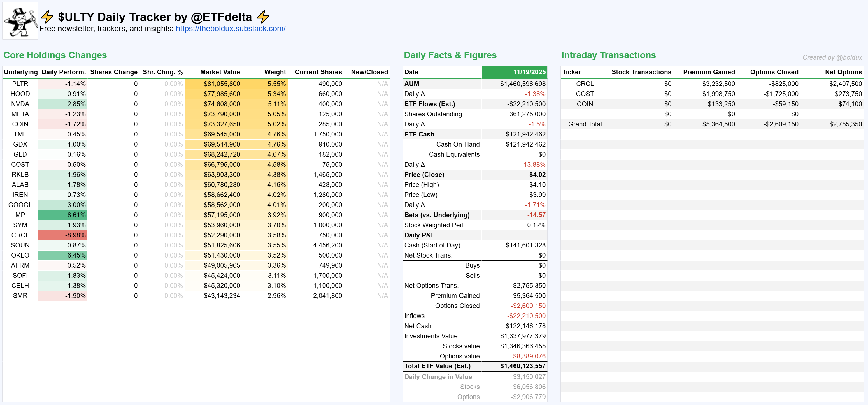868x405 pixels.
Task: Select the Daily Perform. column header
Action: pos(63,72)
